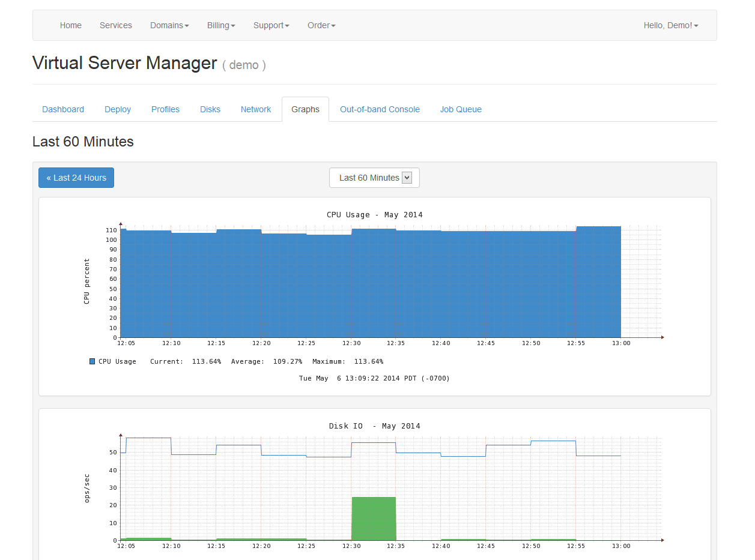
Task: Click the « Last 24 Hours button
Action: coord(76,178)
